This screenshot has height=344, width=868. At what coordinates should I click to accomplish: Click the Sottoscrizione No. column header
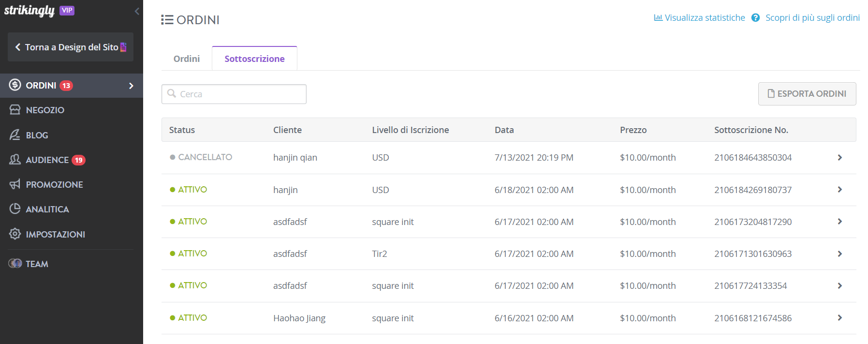751,130
